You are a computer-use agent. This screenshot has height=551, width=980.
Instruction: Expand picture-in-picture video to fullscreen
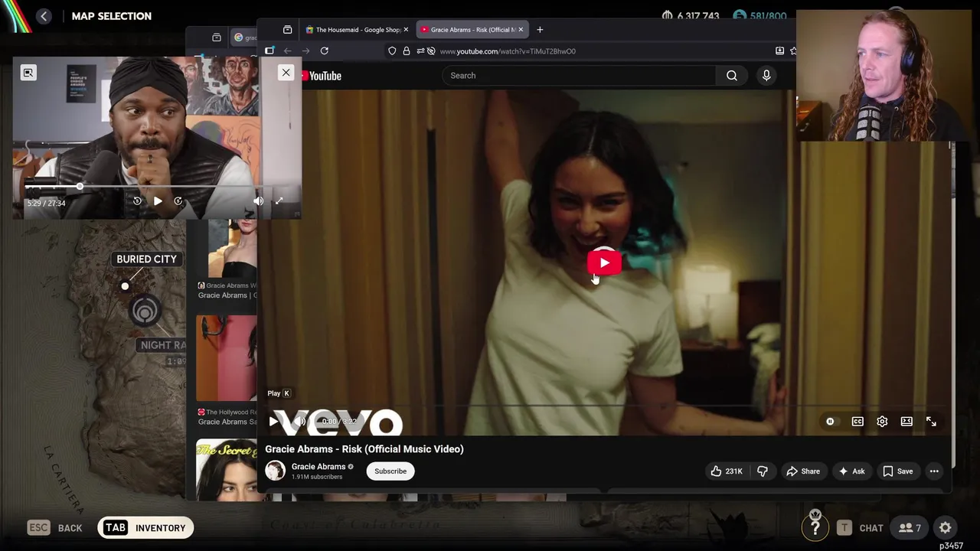coord(279,201)
